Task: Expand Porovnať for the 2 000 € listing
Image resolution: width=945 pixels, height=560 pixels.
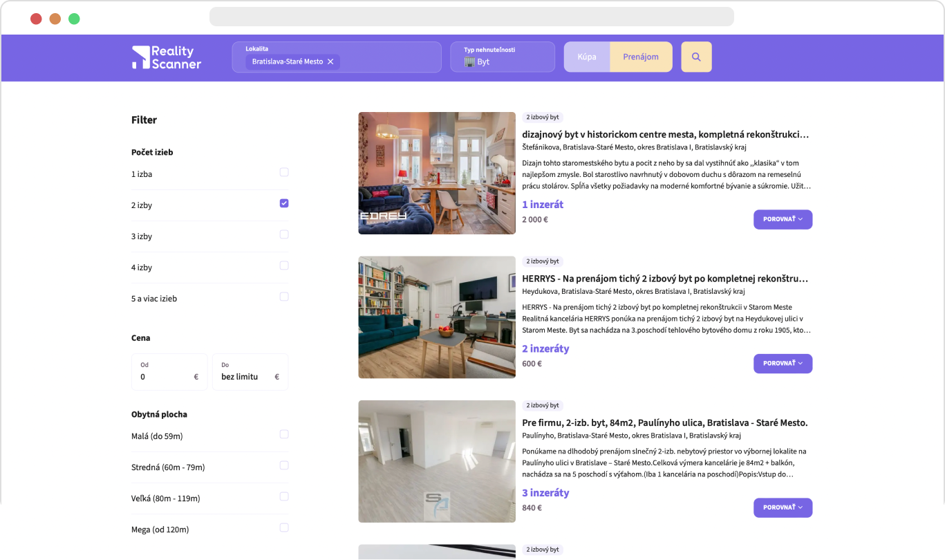Action: tap(783, 219)
